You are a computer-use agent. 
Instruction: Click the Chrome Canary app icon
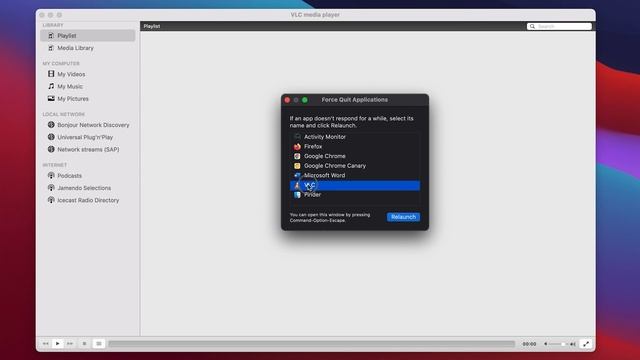click(297, 166)
